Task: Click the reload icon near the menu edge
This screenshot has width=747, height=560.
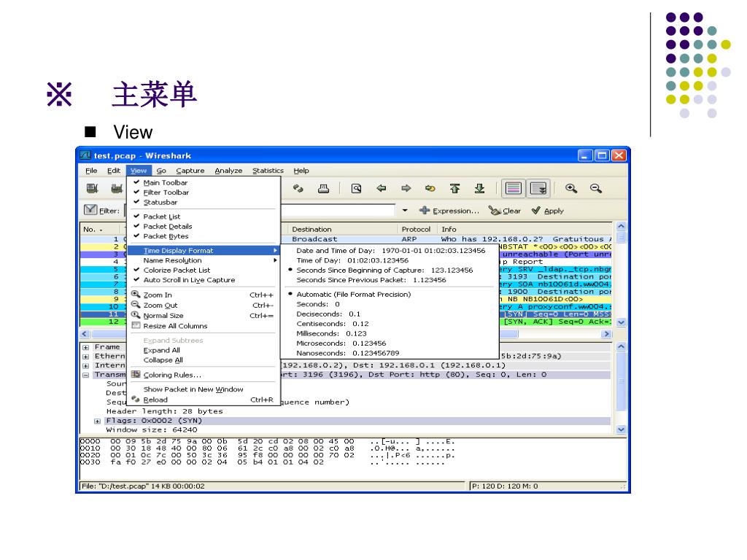Action: pos(298,189)
